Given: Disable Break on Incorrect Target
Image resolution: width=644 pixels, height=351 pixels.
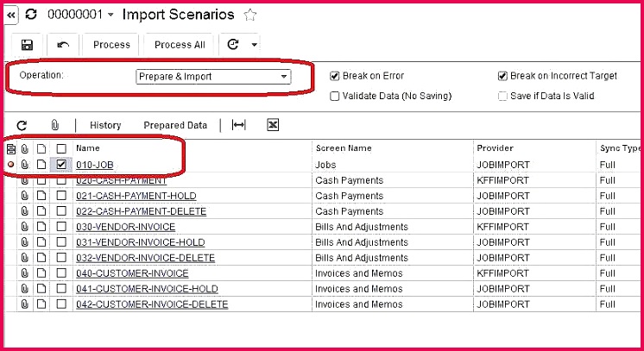Looking at the screenshot, I should [502, 76].
